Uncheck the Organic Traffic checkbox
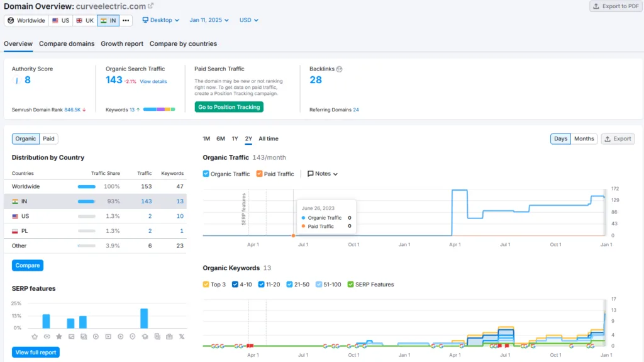This screenshot has width=644, height=362. (206, 174)
